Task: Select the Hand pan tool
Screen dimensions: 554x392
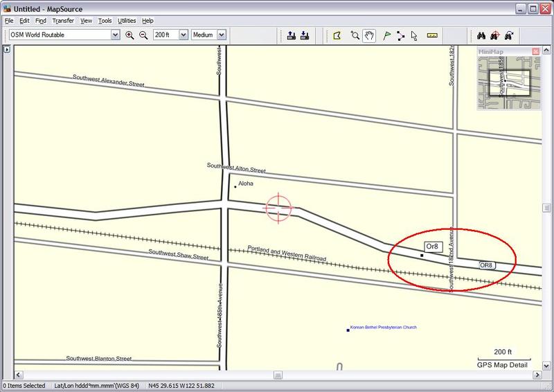Action: pos(369,35)
